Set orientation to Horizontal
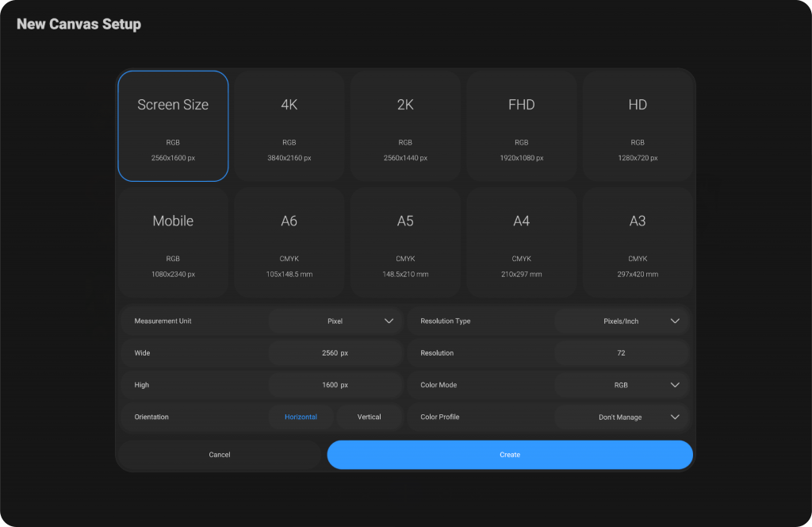Screen dimensions: 812x527 click(x=301, y=417)
